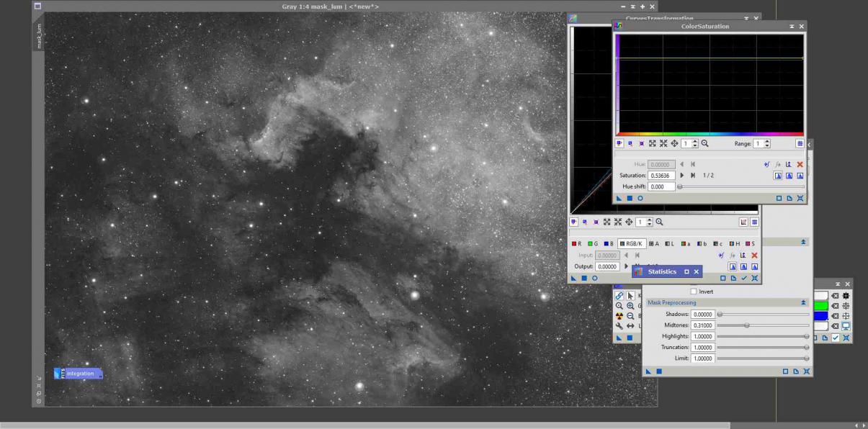This screenshot has width=868, height=429.
Task: Toggle the L lightness channel curve
Action: pyautogui.click(x=669, y=244)
